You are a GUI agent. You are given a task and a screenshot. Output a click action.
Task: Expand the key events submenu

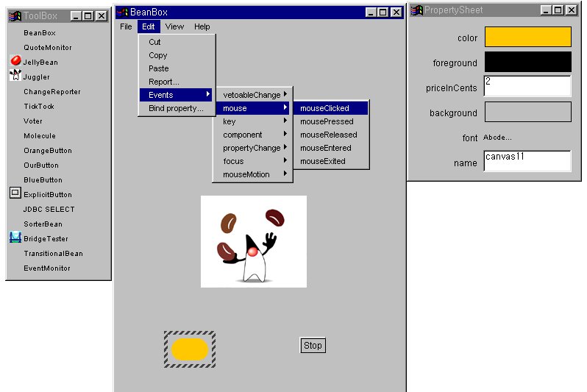253,121
